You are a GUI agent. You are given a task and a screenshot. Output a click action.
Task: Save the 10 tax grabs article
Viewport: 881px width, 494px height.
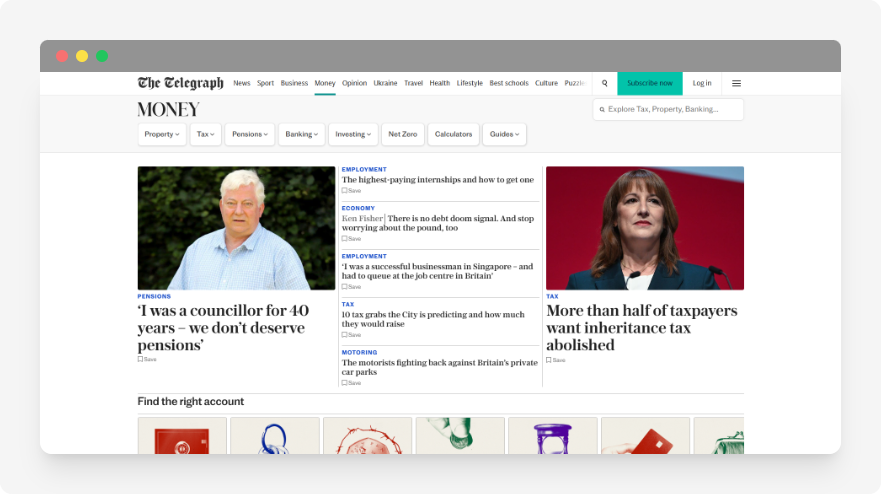tap(351, 335)
